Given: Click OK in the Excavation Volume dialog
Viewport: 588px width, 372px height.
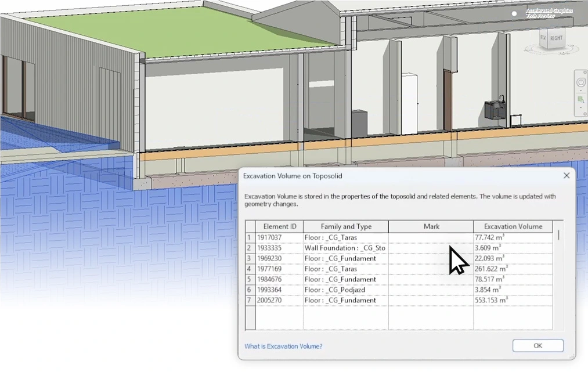Looking at the screenshot, I should point(538,346).
